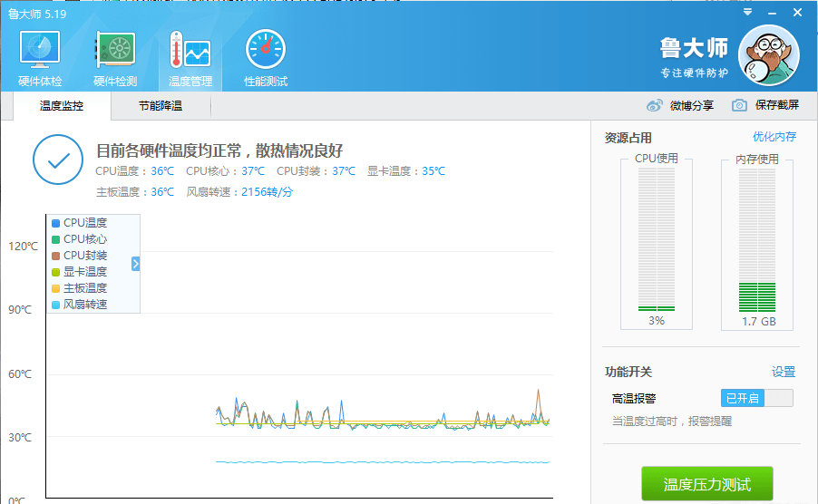The height and width of the screenshot is (504, 818).
Task: Switch to the 温度监控 tab
Action: coord(62,106)
